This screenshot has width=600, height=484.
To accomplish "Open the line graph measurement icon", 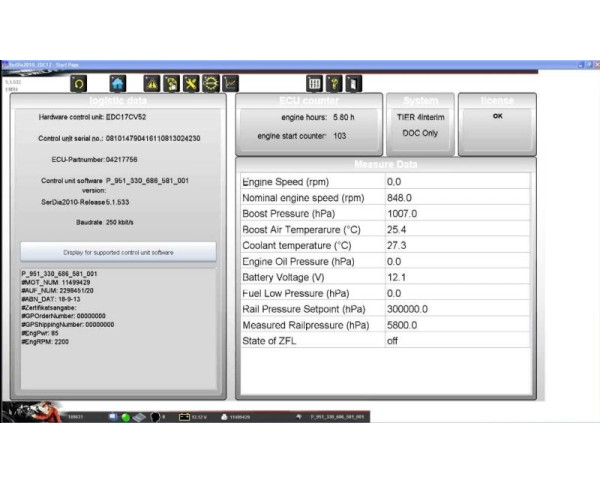I will coord(231,84).
